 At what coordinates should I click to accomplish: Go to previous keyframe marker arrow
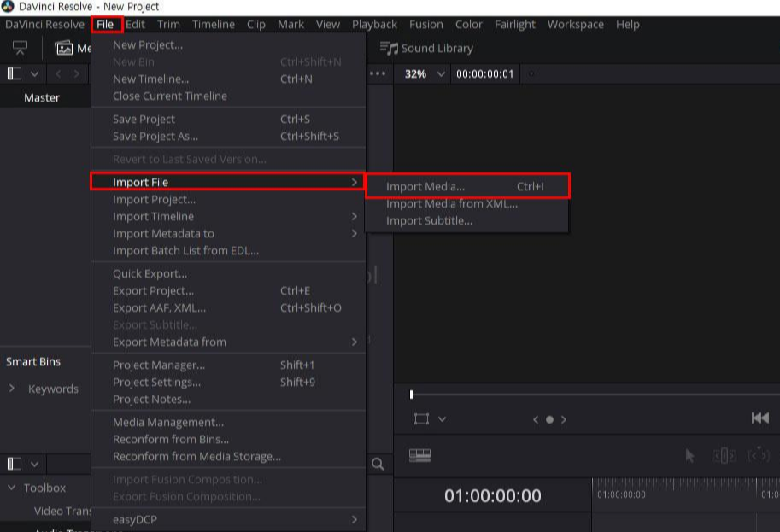[x=536, y=419]
